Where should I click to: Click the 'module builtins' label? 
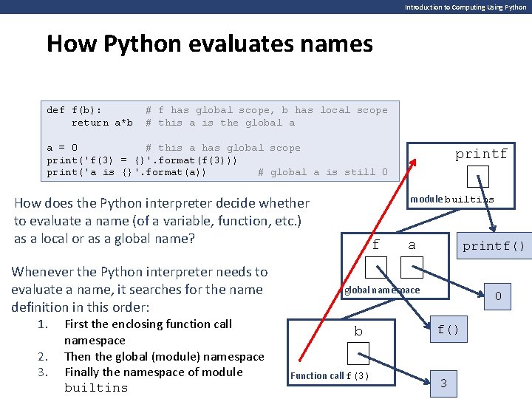click(452, 199)
